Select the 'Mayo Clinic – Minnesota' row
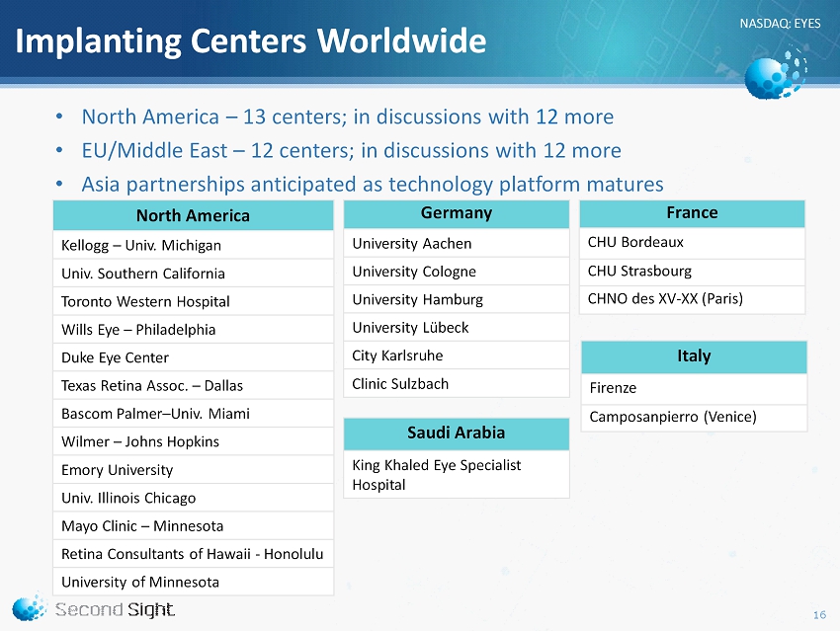Screen dimensions: 840x631 194,526
